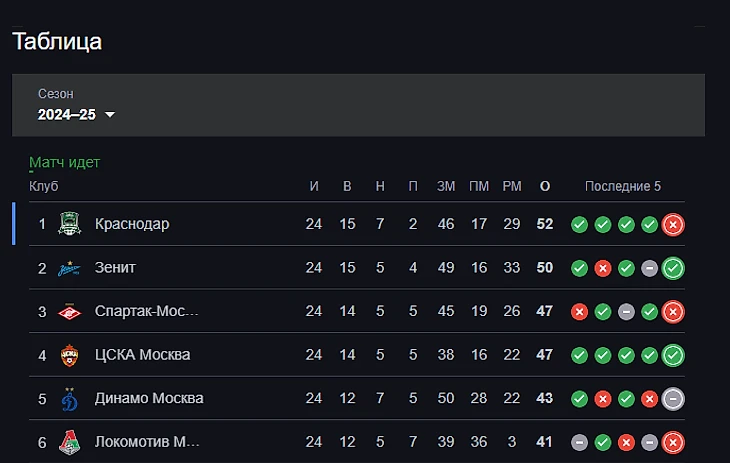Open Краснодар team name link
730x463 pixels.
pos(132,224)
